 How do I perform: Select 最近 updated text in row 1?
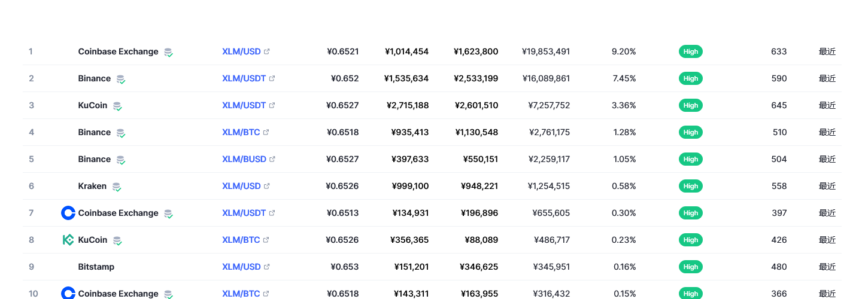coord(827,51)
